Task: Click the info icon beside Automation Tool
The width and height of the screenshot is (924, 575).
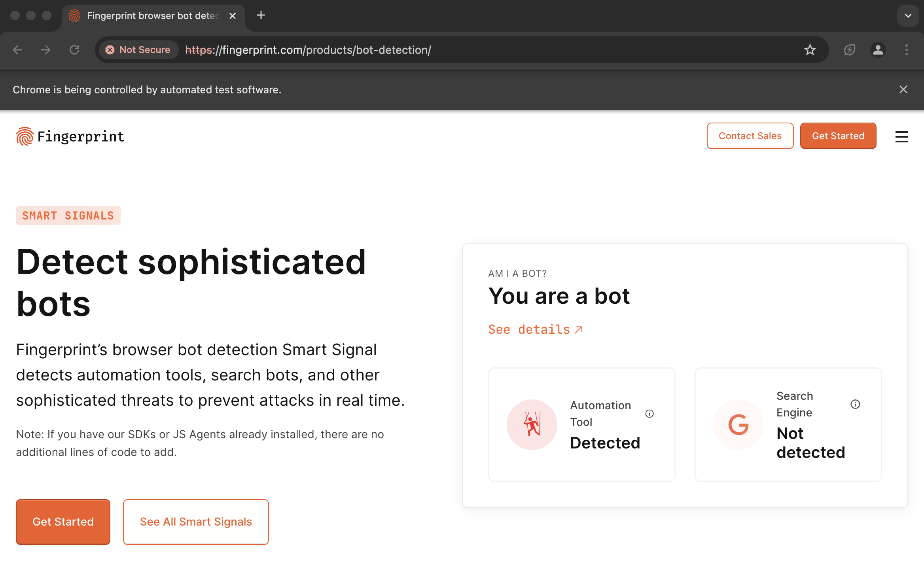Action: 650,414
